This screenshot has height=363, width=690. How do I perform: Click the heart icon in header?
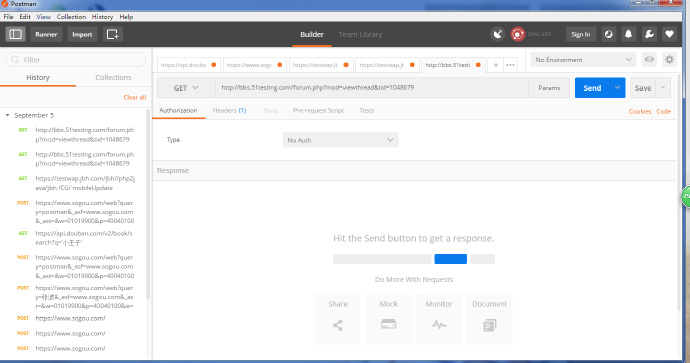tap(669, 34)
